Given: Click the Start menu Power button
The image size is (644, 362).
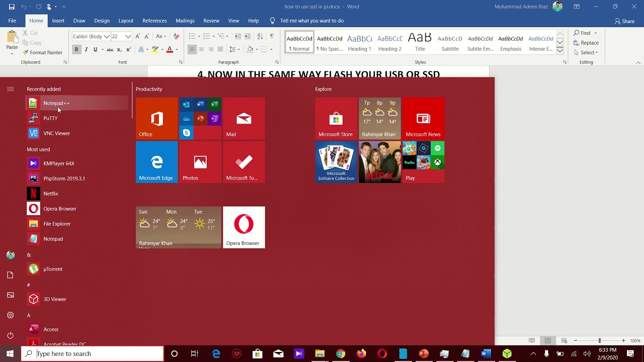Looking at the screenshot, I should coord(11,335).
